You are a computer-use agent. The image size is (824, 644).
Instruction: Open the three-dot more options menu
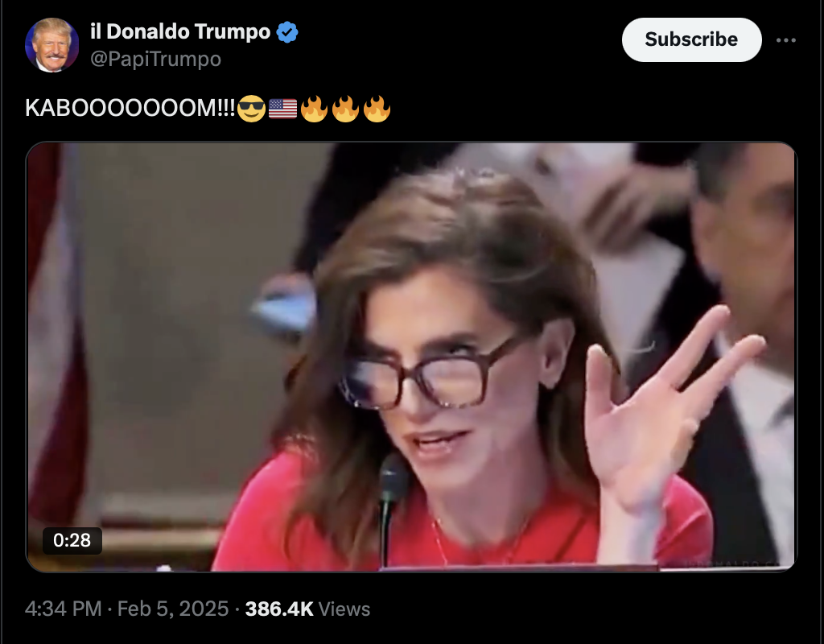(x=785, y=40)
